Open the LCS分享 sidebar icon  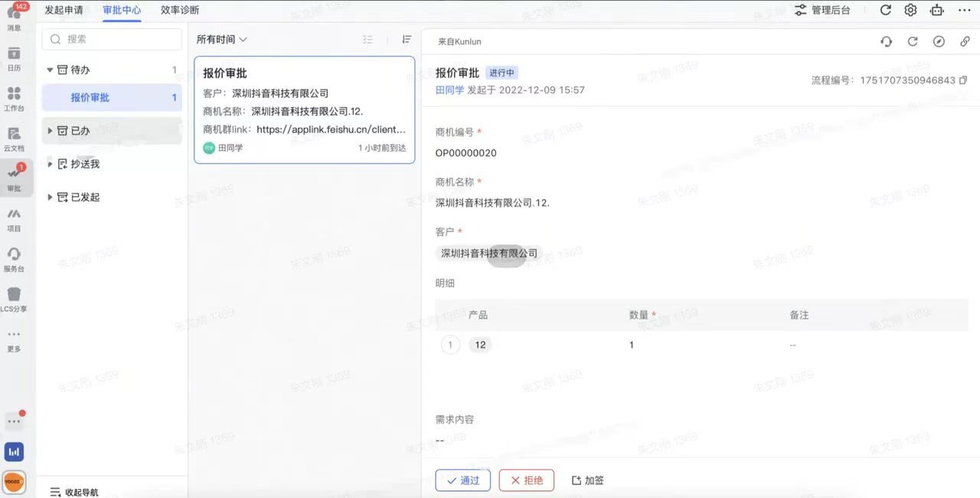[x=14, y=300]
